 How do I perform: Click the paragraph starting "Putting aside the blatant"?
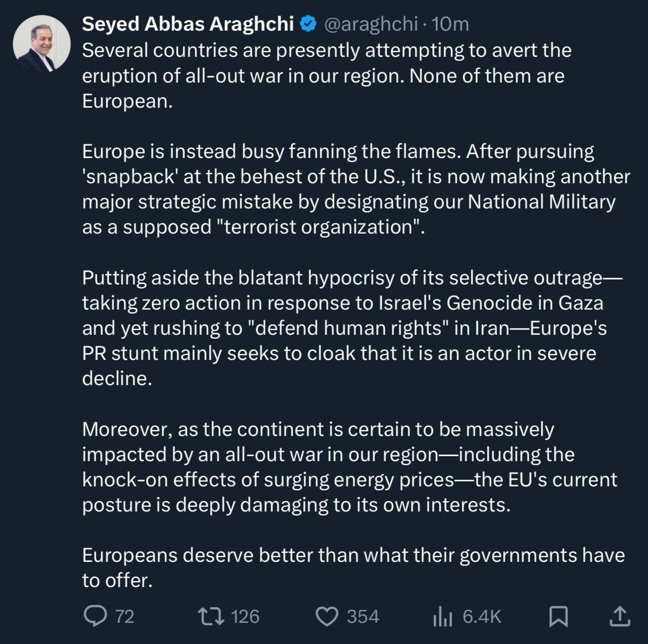[349, 328]
